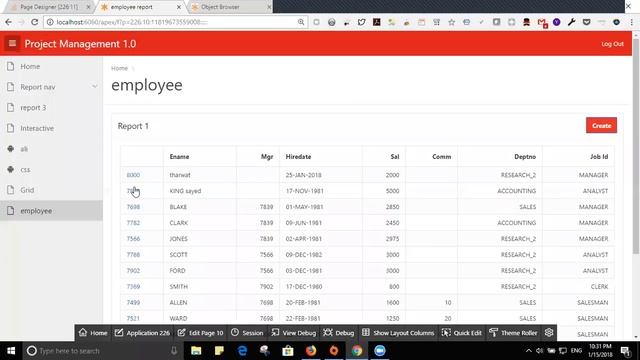Bookmark page with star icon

451,22
